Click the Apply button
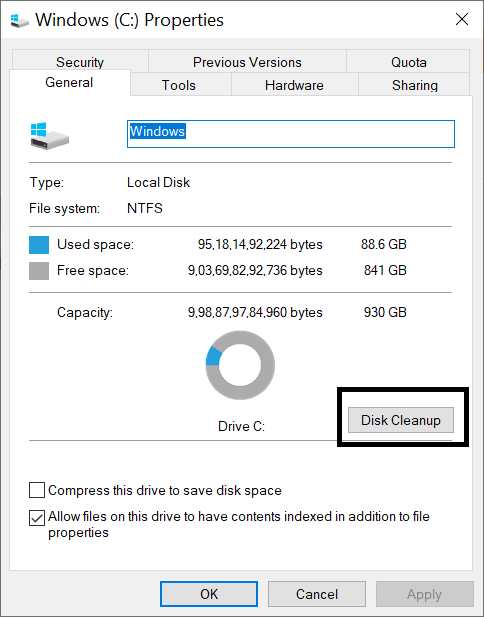 pos(425,594)
